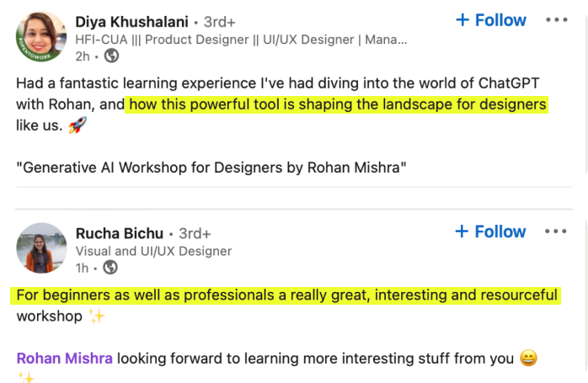Click the globe visibility icon on Diya's post

pos(111,56)
